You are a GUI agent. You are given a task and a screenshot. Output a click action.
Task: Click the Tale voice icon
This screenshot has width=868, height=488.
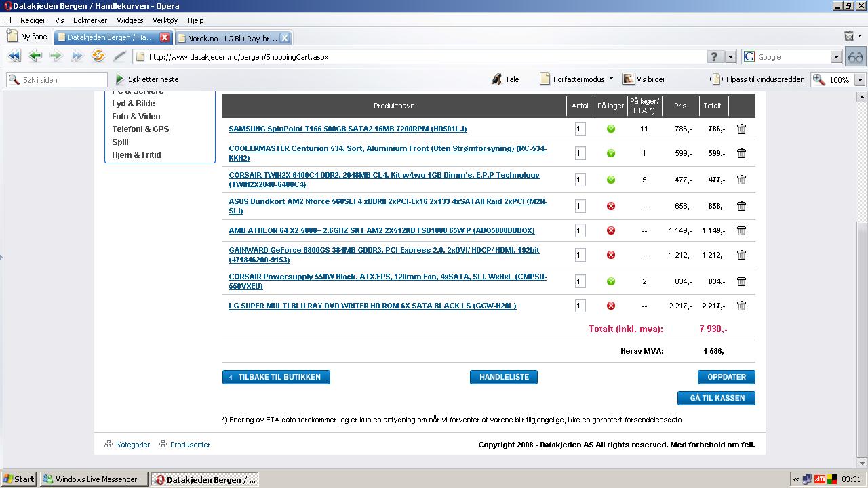coord(497,79)
